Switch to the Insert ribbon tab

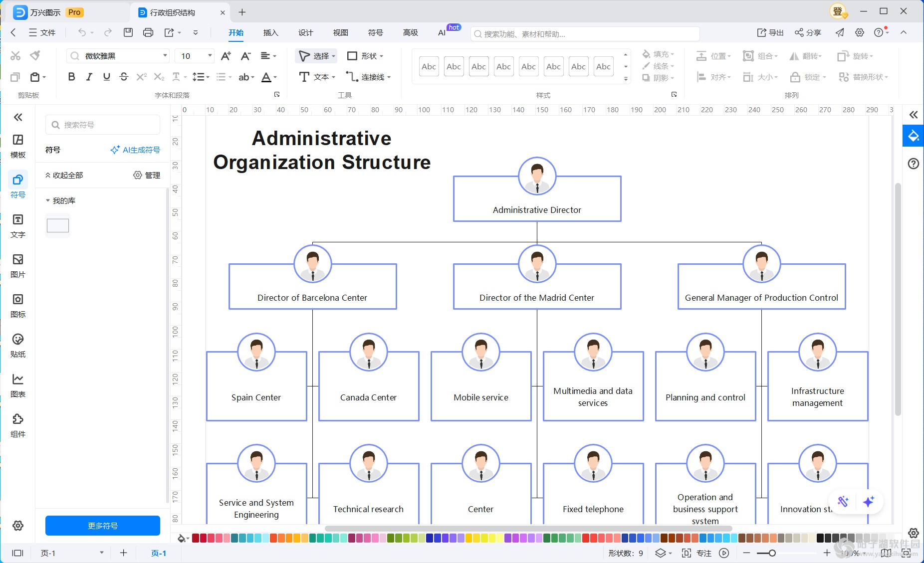point(270,32)
